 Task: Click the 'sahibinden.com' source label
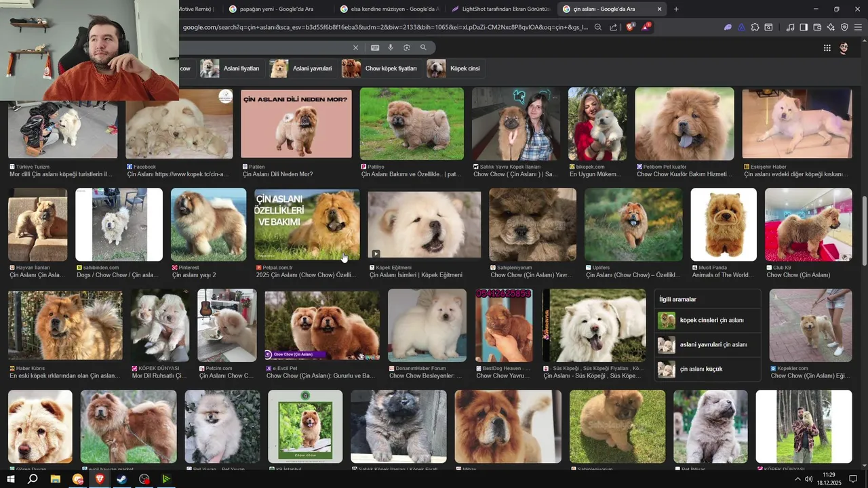(100, 268)
